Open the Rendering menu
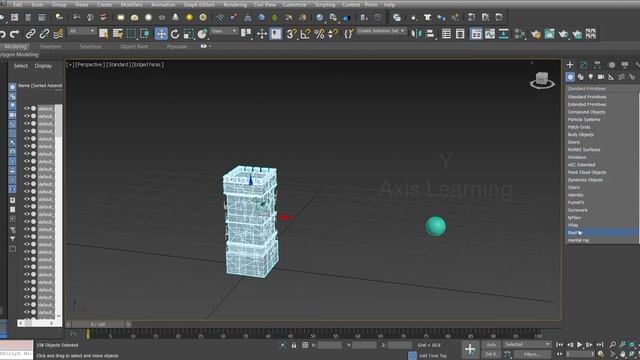Image resolution: width=640 pixels, height=360 pixels. point(235,4)
